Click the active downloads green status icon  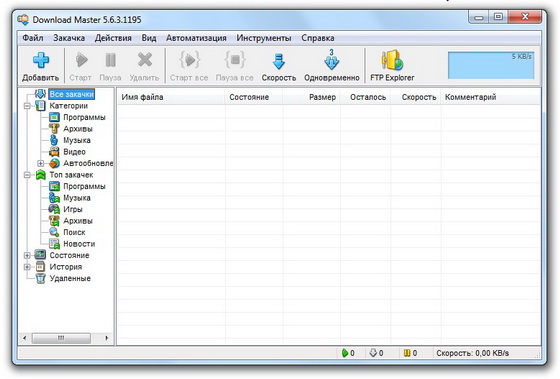pos(345,353)
